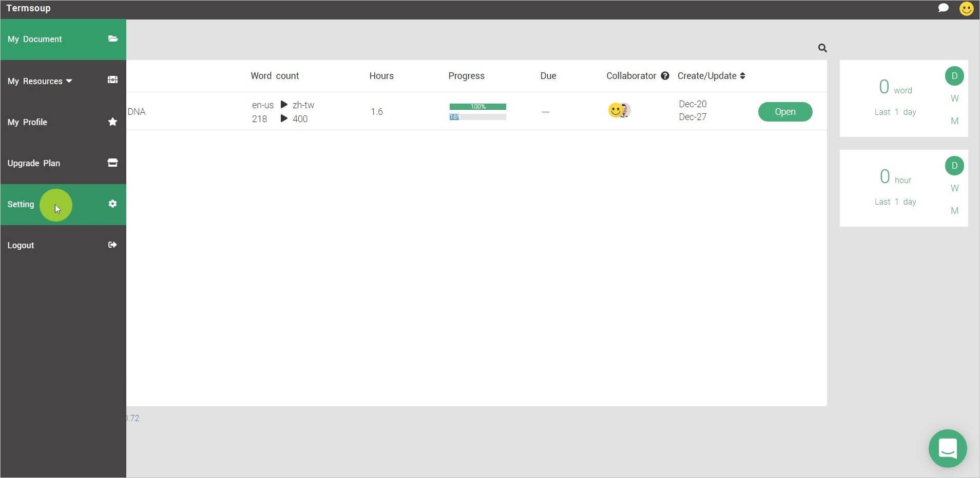Click the 0 hour statistic
This screenshot has width=980, height=478.
(895, 177)
